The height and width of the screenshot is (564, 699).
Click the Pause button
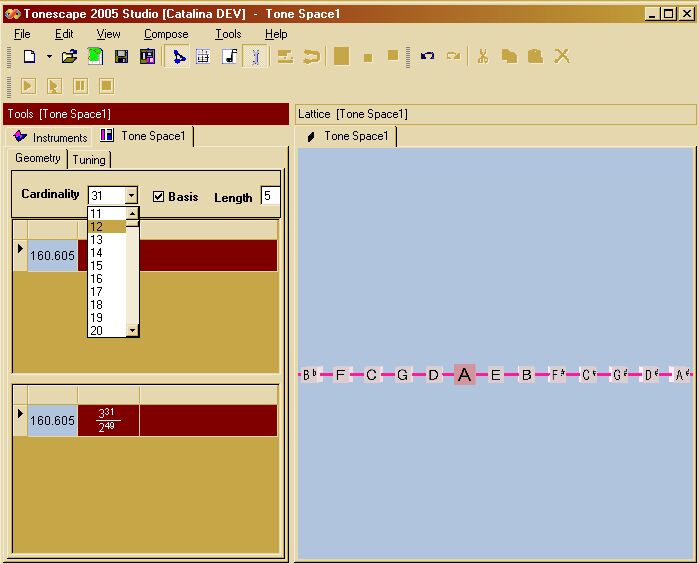[x=80, y=86]
